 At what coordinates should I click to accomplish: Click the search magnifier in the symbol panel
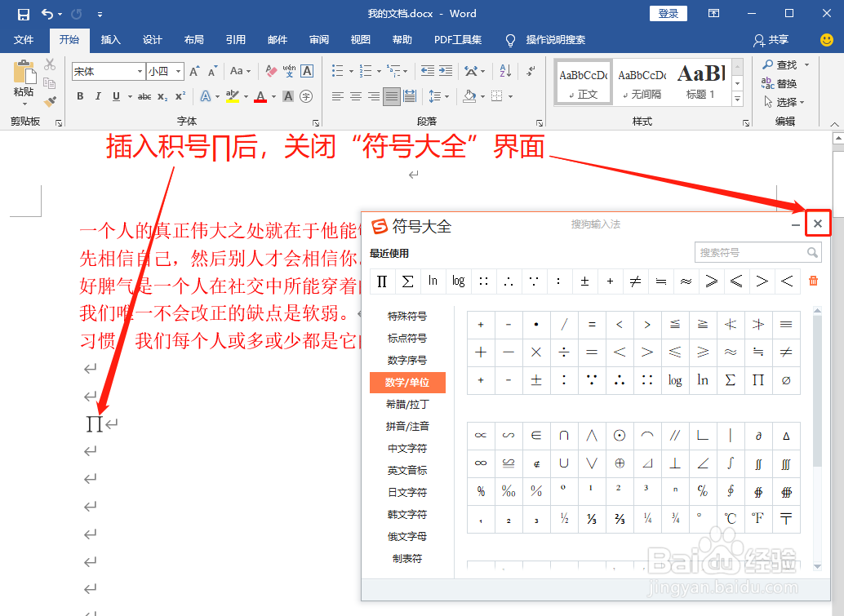[x=812, y=252]
